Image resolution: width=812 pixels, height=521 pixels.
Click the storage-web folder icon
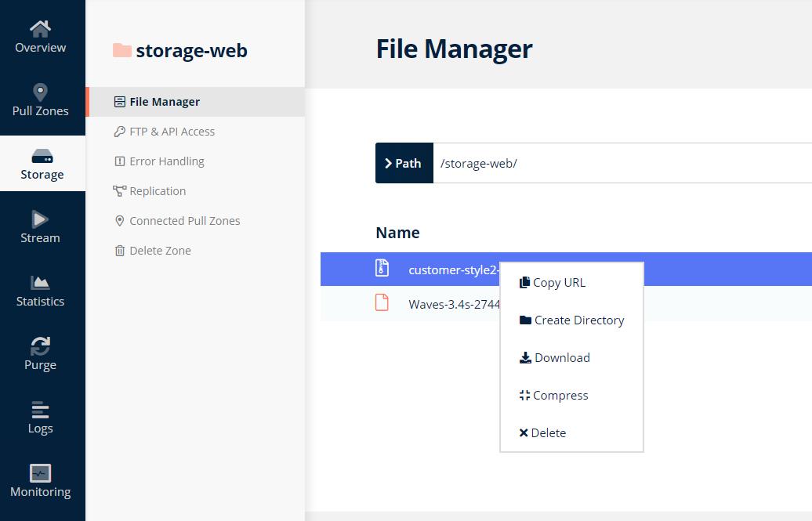coord(122,50)
